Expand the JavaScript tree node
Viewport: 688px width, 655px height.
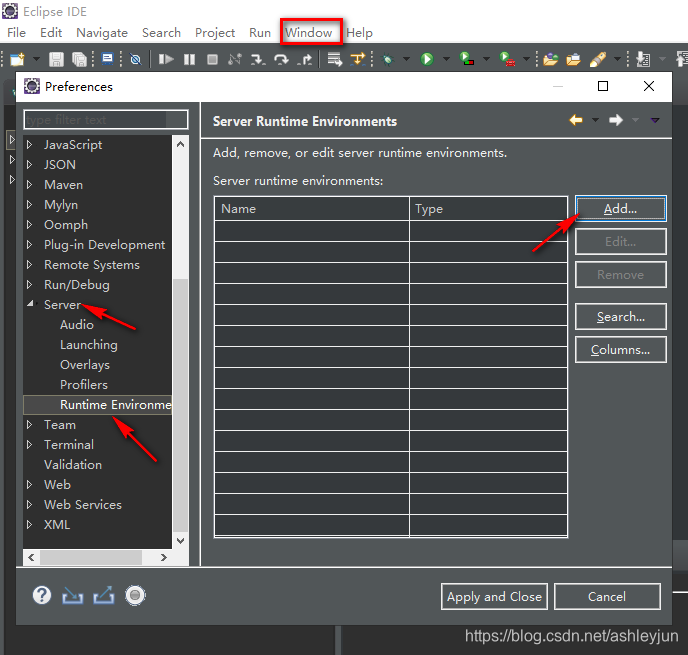point(29,144)
